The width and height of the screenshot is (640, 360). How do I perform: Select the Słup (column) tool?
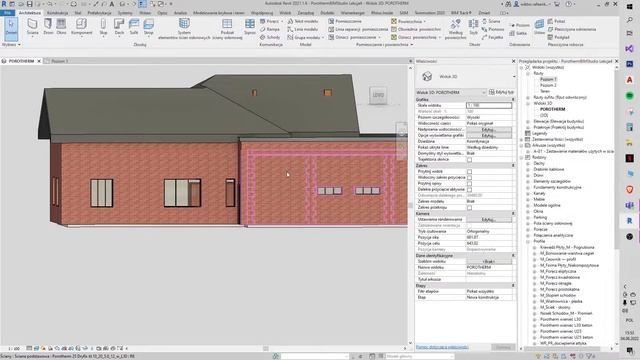pos(103,27)
